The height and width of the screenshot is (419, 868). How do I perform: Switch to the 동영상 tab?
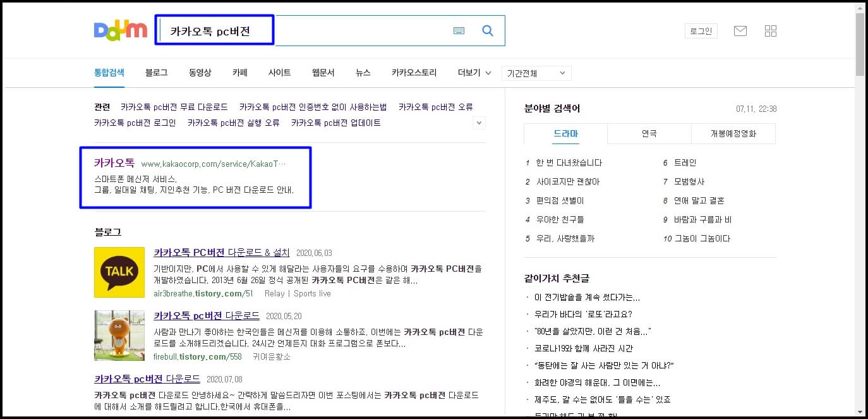pos(200,73)
